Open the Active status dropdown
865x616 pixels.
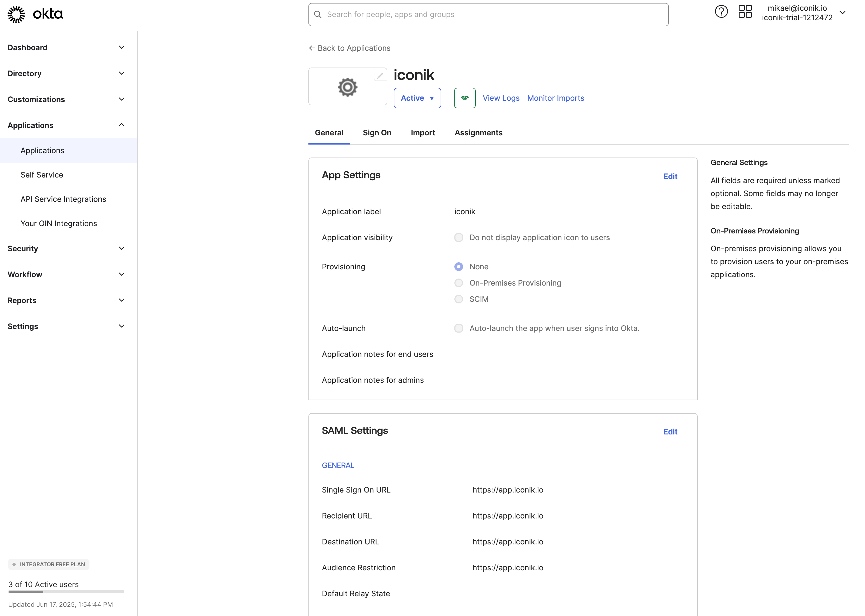[417, 98]
